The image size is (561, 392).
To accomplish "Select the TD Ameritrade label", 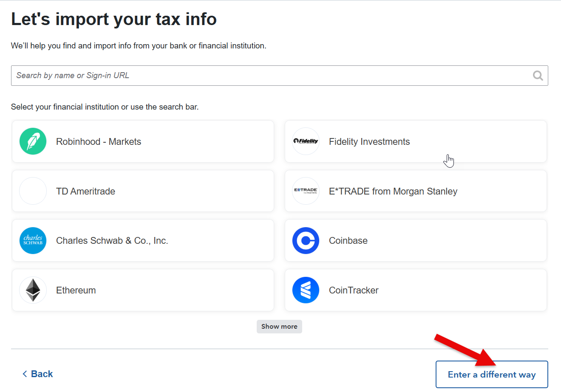I will (85, 191).
